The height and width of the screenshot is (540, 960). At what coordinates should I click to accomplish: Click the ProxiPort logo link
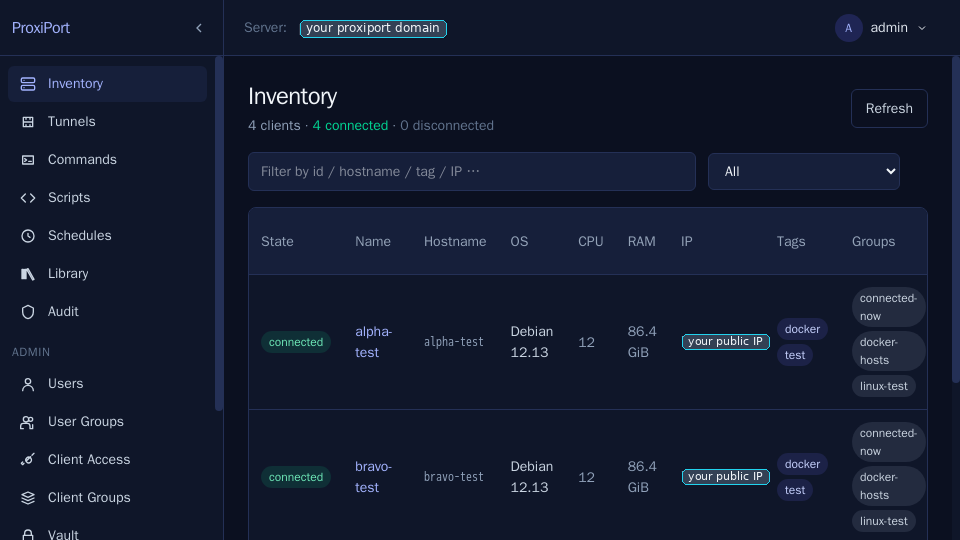tap(40, 28)
